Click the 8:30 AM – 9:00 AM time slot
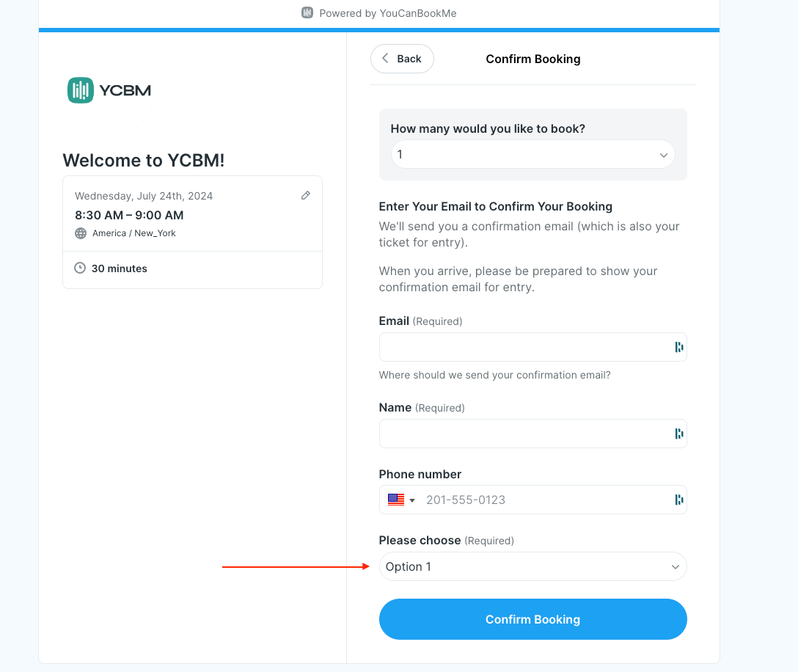 click(129, 216)
